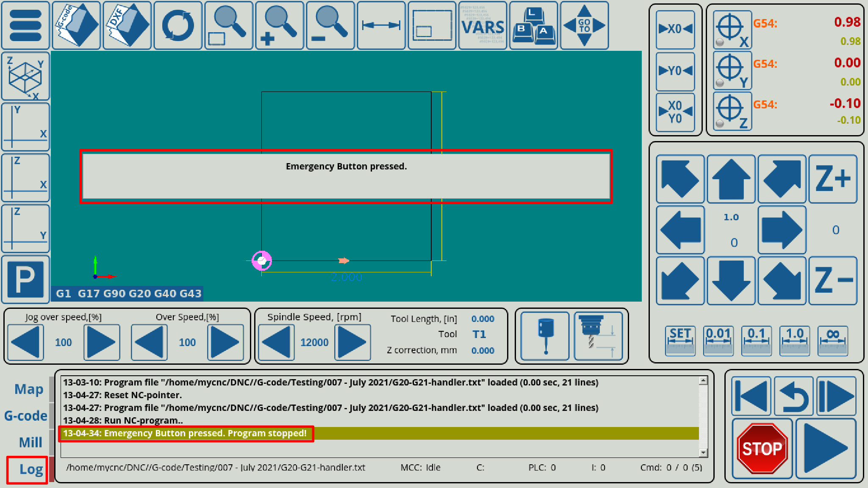Zero the X axis with X0 button
868x488 pixels.
coord(675,29)
